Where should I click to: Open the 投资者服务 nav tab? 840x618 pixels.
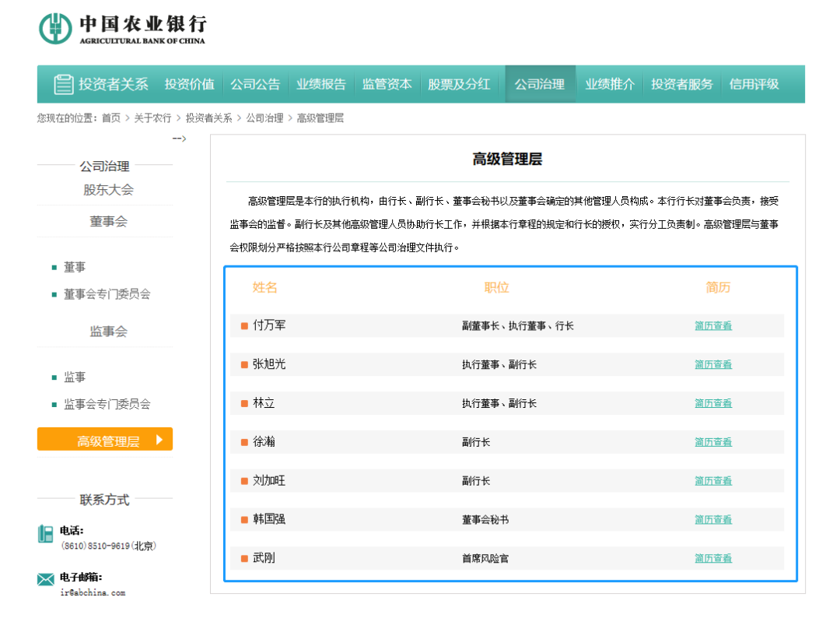(x=682, y=84)
